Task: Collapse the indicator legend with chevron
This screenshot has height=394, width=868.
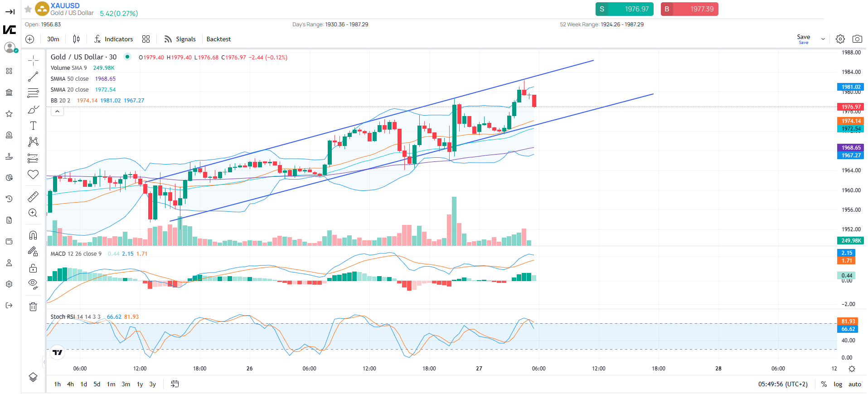Action: point(57,111)
